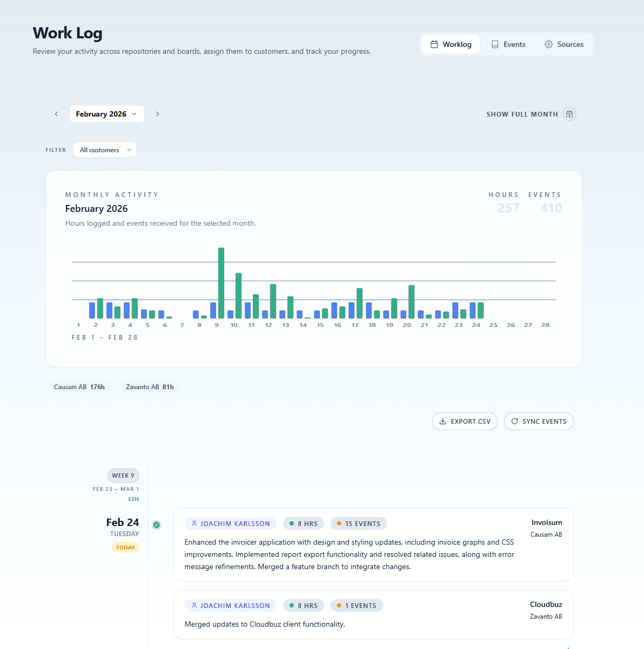Click the calendar icon on the Worklog tab

(x=435, y=44)
